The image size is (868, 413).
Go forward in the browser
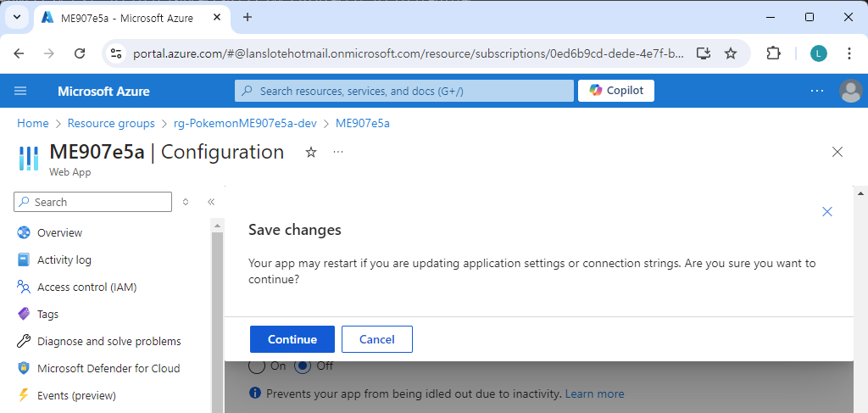(49, 53)
